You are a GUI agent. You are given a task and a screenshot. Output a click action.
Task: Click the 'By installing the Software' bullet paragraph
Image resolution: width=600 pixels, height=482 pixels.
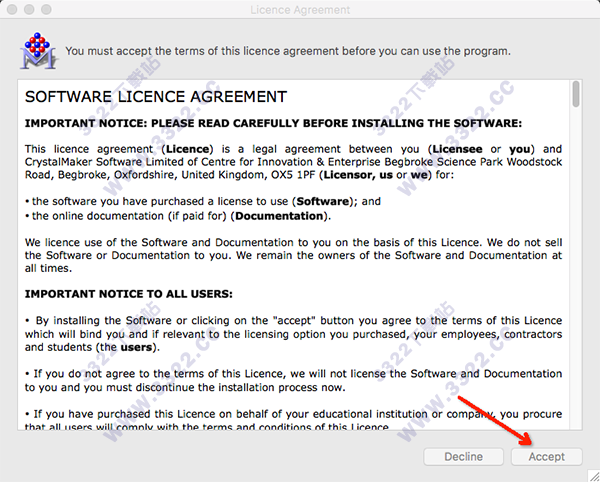(293, 334)
